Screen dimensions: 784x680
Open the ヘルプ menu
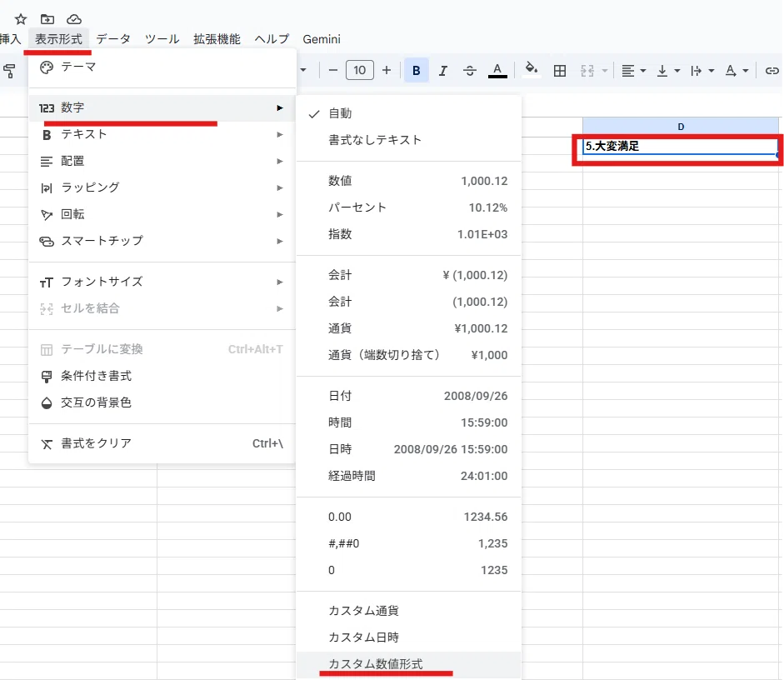[x=272, y=39]
